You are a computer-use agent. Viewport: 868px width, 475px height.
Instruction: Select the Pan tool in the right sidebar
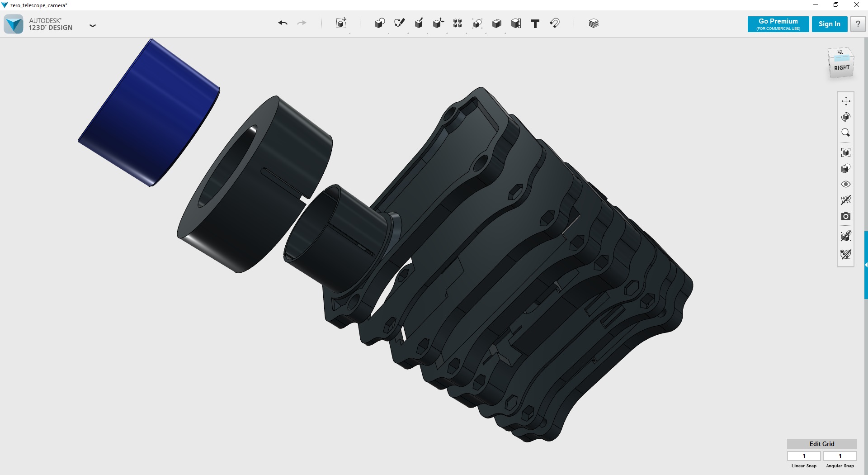click(846, 101)
